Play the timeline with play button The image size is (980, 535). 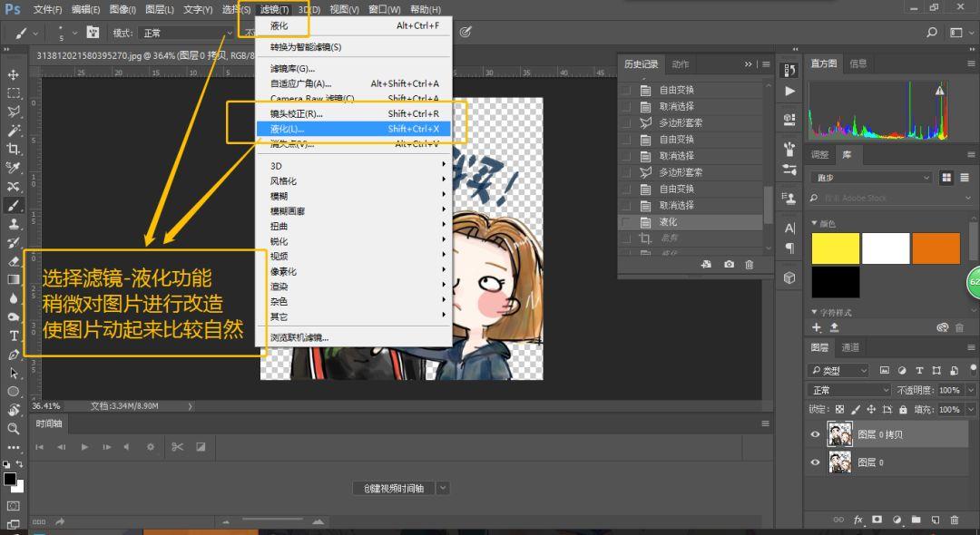point(84,447)
